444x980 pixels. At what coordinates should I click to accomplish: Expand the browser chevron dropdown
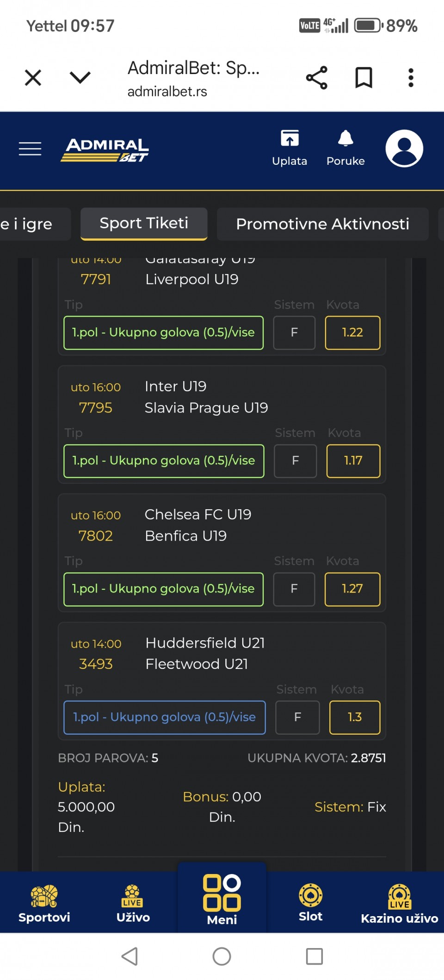[80, 78]
